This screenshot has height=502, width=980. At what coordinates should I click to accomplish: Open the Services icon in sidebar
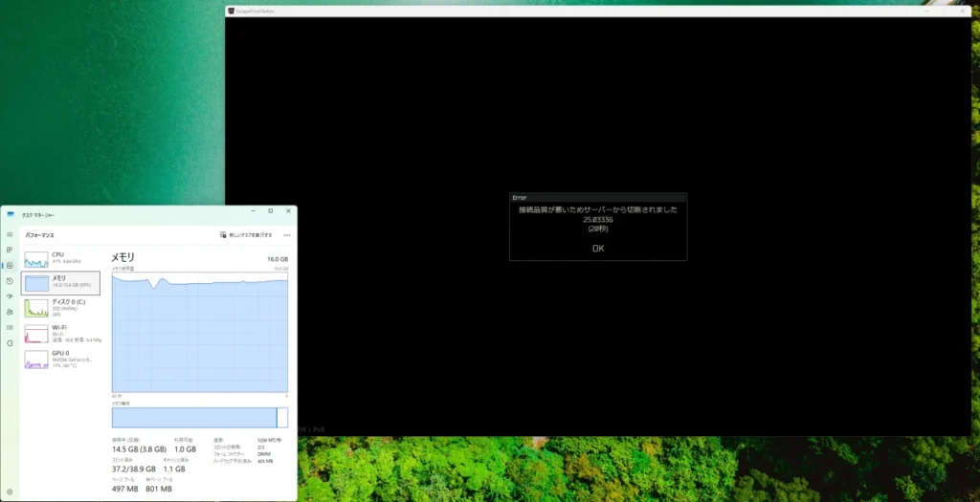10,341
